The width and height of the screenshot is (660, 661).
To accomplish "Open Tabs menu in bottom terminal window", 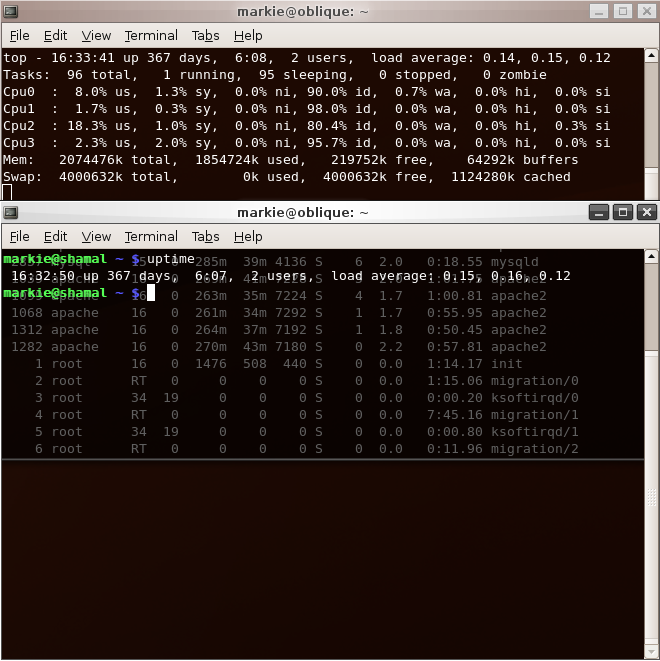I will (206, 237).
